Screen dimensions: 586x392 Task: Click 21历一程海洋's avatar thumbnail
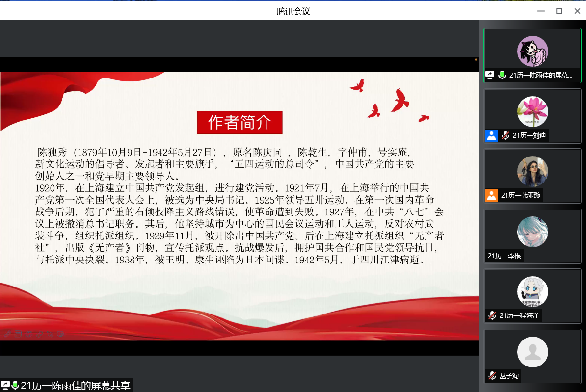click(533, 291)
